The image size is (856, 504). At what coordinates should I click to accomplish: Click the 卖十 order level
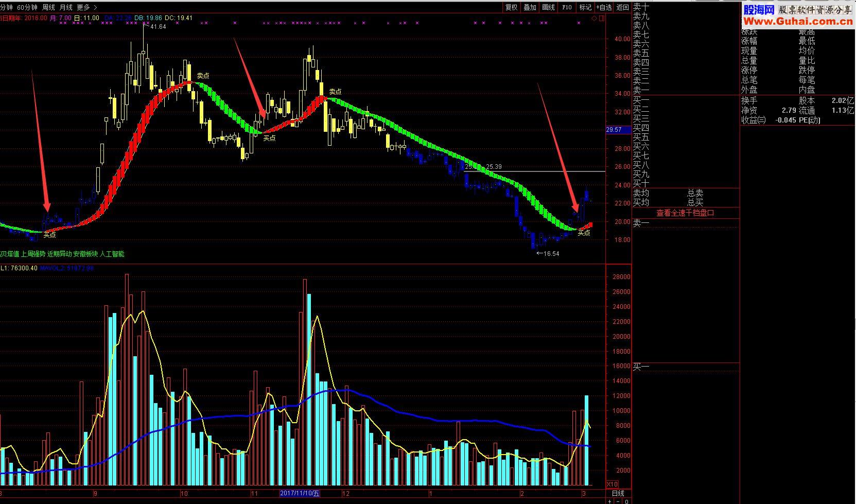641,7
